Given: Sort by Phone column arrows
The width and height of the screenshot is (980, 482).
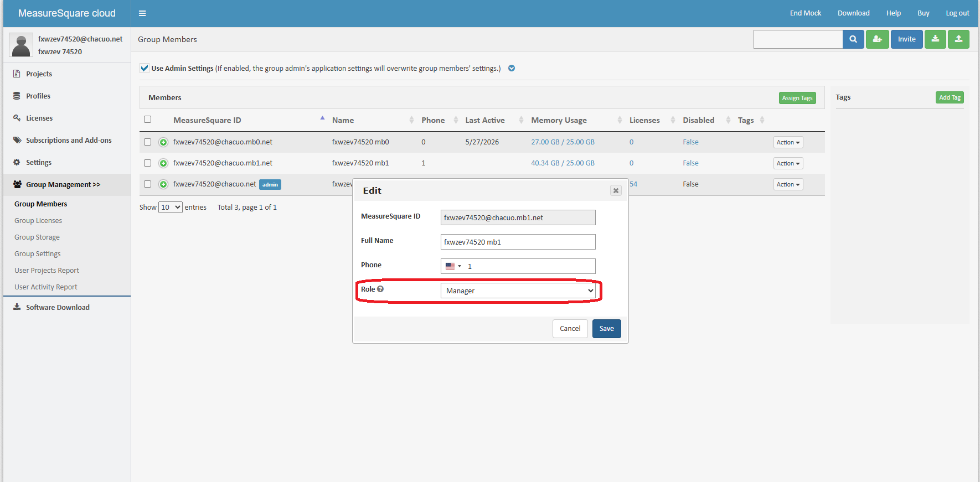Looking at the screenshot, I should pos(456,120).
